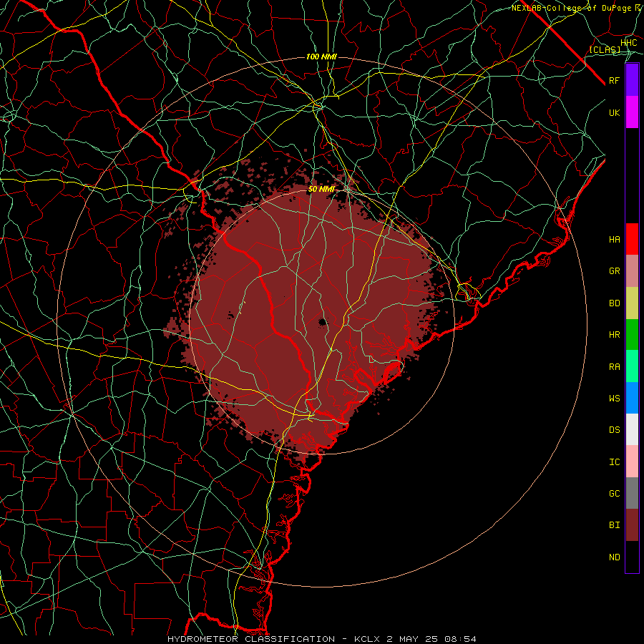Click the KCLX radar site identifier

coord(367,639)
